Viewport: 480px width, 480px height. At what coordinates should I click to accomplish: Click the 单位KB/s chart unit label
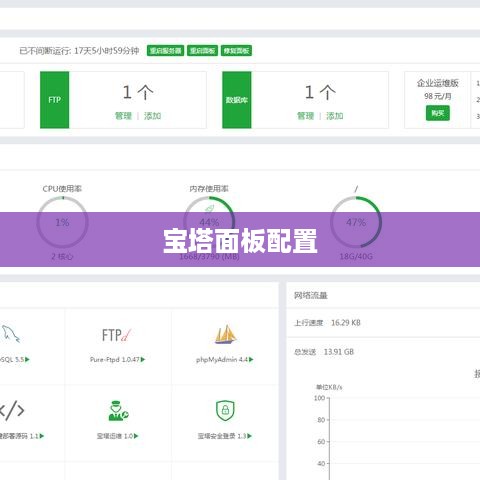(x=329, y=387)
